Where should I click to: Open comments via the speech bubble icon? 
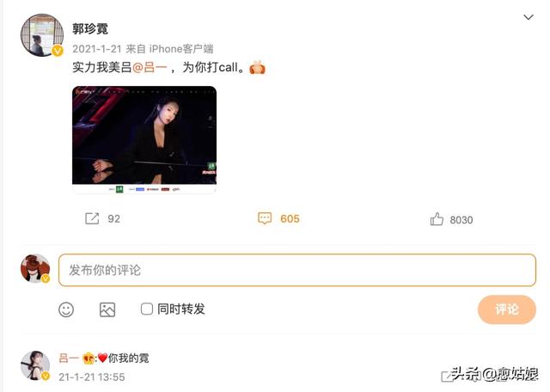[265, 218]
